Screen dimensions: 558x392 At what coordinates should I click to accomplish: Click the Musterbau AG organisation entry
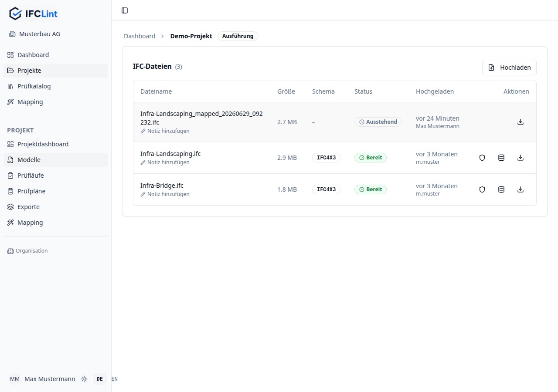34,34
